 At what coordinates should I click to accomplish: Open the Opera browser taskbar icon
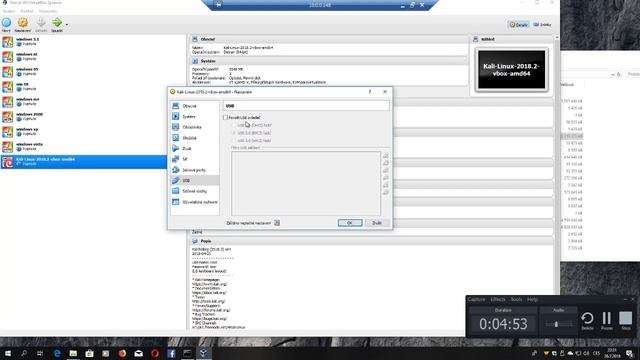click(x=155, y=353)
